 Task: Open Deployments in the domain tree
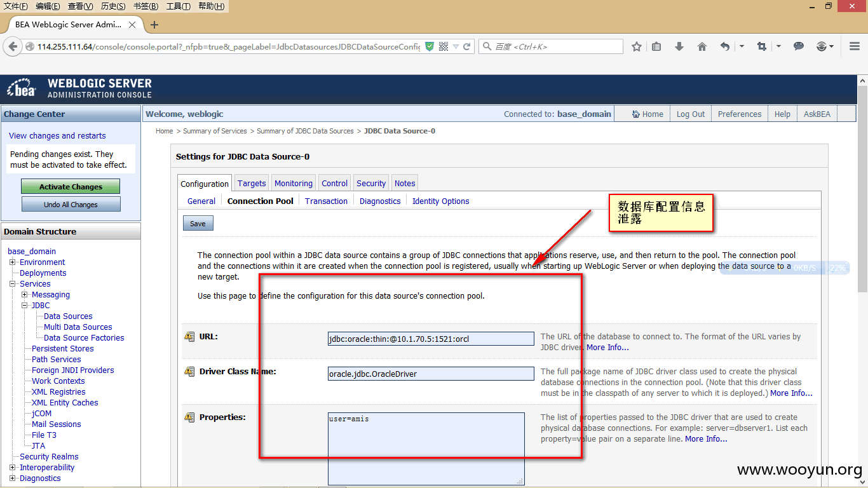click(43, 273)
